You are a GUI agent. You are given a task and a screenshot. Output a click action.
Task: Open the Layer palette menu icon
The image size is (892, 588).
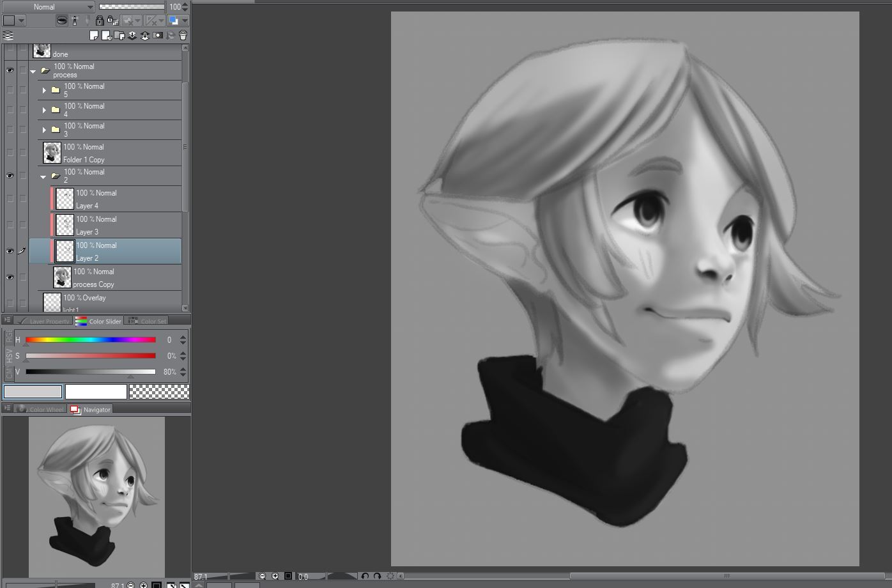pyautogui.click(x=8, y=35)
